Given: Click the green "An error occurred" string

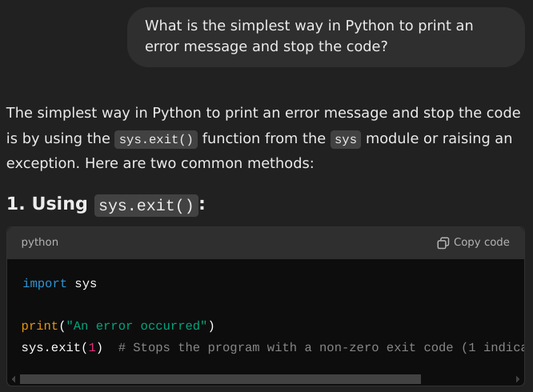Looking at the screenshot, I should pyautogui.click(x=138, y=326).
